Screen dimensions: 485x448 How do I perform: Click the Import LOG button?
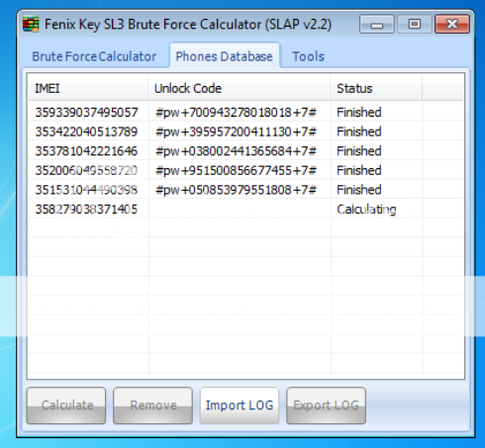pos(240,405)
